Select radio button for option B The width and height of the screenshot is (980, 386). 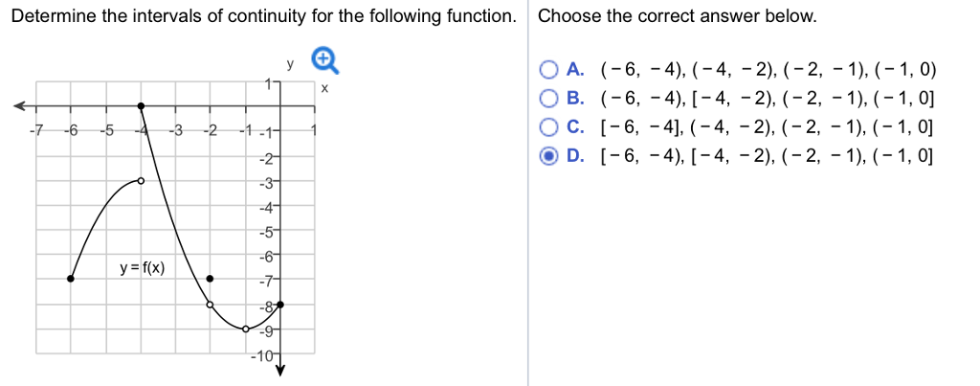click(547, 98)
